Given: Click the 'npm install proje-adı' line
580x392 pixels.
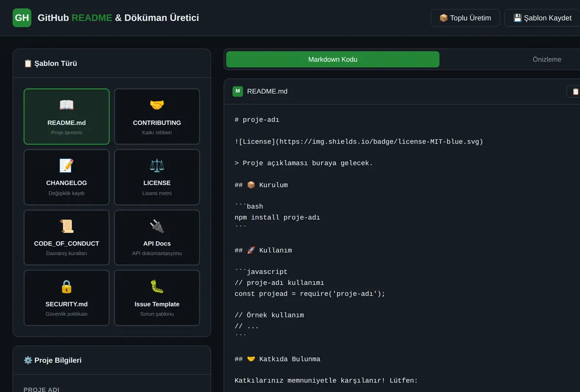Looking at the screenshot, I should [x=277, y=218].
